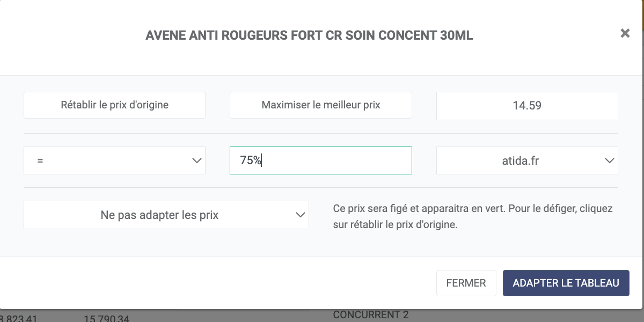
Task: Click into the 75% percentage input field
Action: [320, 160]
